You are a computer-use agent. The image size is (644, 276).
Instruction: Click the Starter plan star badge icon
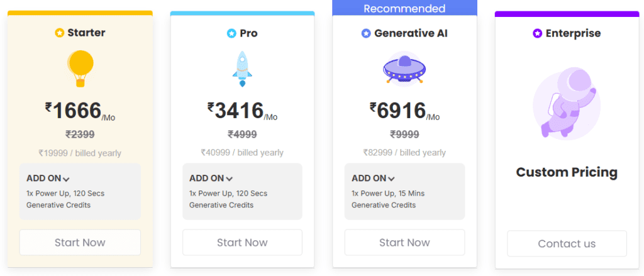coord(60,33)
